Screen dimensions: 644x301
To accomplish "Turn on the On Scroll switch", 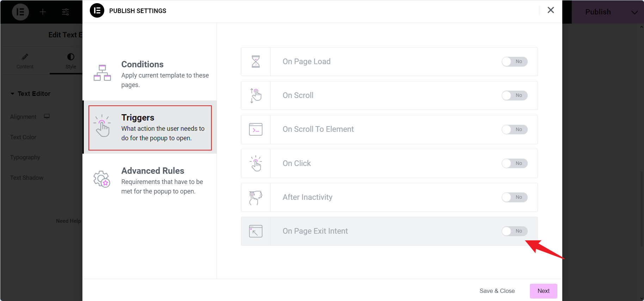I will click(514, 96).
